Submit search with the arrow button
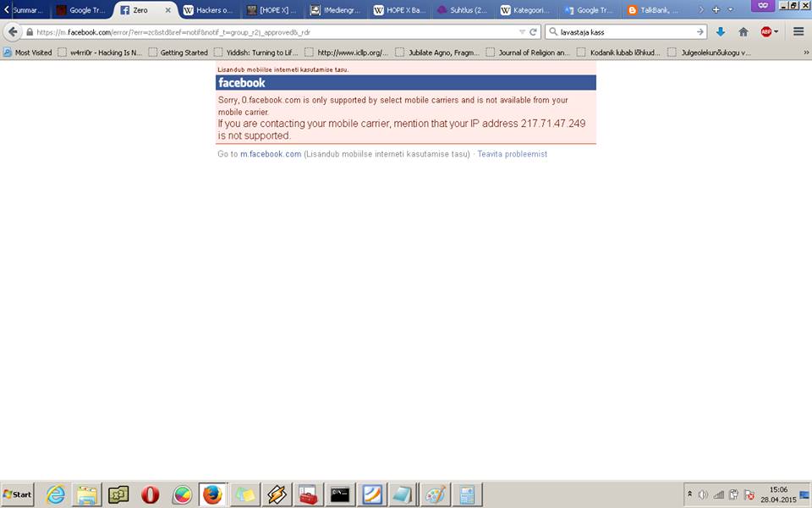The image size is (812, 508). [x=700, y=32]
